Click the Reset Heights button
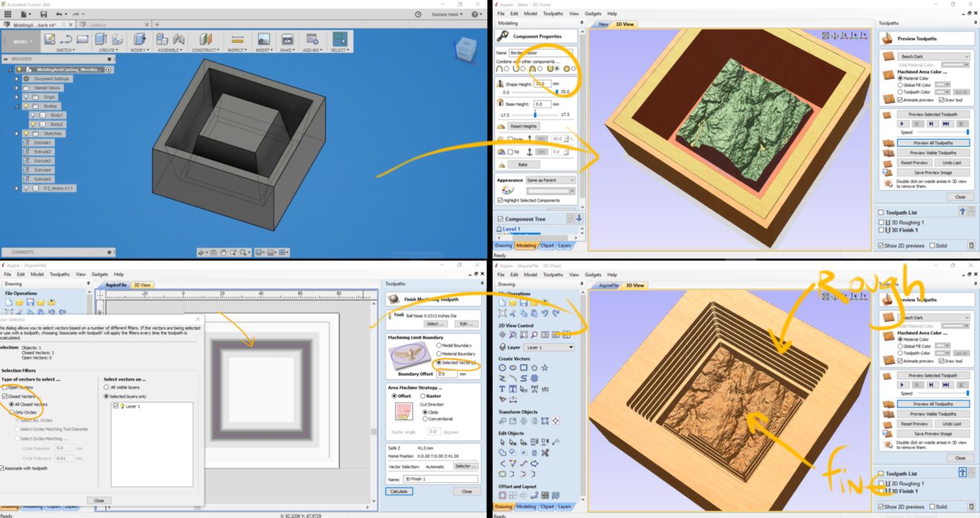Screen dimensions: 980x518 [523, 126]
